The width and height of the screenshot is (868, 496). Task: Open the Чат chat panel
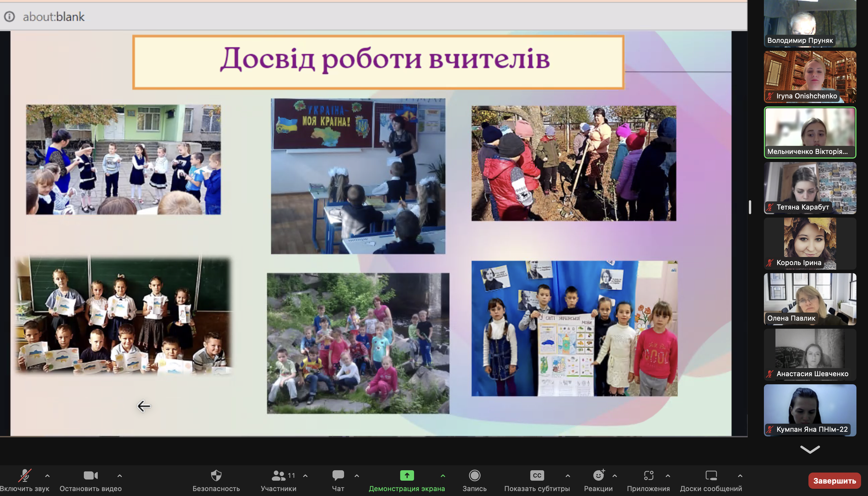click(338, 480)
